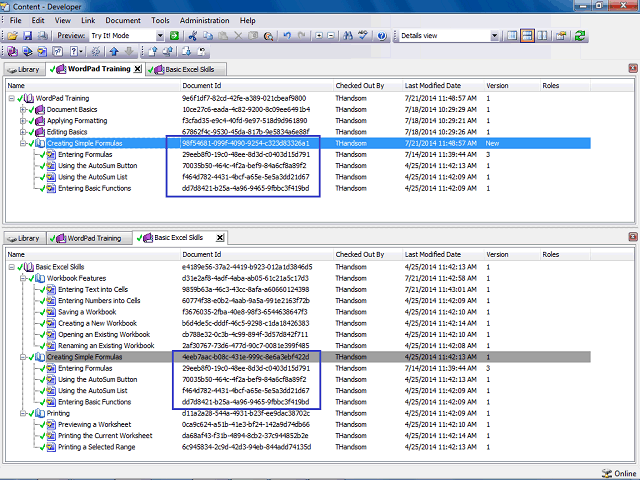
Task: Click the gear settings icon in second toolbar
Action: (x=96, y=51)
